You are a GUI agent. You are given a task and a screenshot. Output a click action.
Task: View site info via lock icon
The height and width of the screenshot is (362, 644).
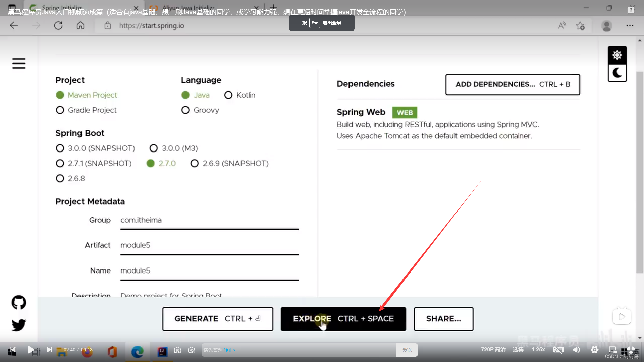107,25
